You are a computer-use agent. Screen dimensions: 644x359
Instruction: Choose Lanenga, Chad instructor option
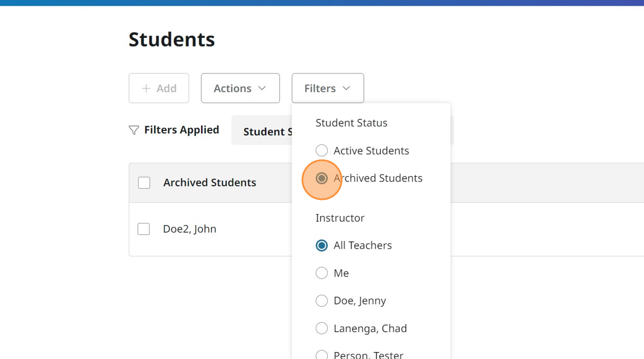[x=322, y=328]
